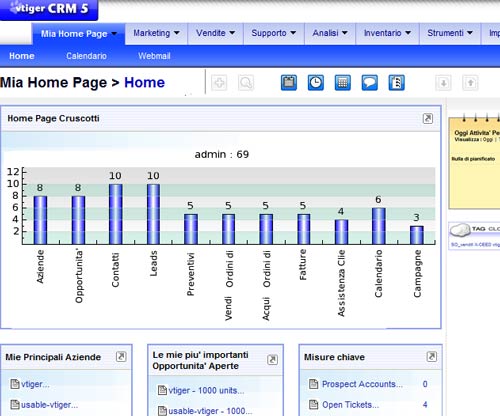
Task: Click document icon beside Prospect Accounts
Action: click(313, 384)
